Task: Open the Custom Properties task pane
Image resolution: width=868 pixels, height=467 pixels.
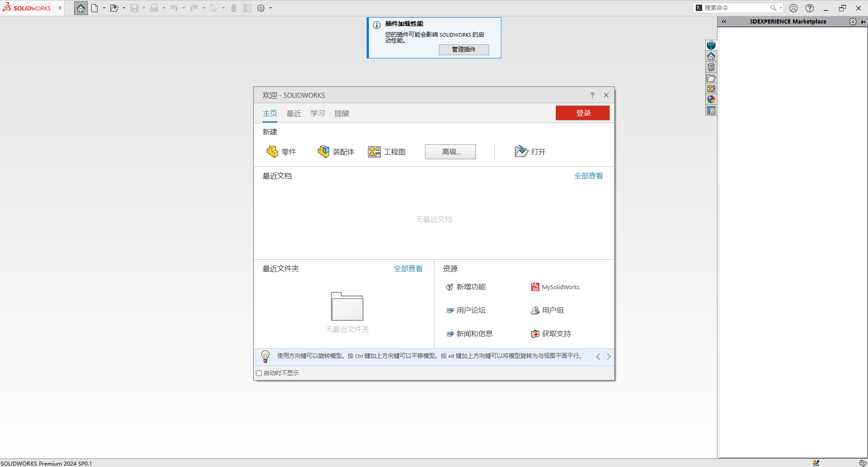Action: click(711, 110)
